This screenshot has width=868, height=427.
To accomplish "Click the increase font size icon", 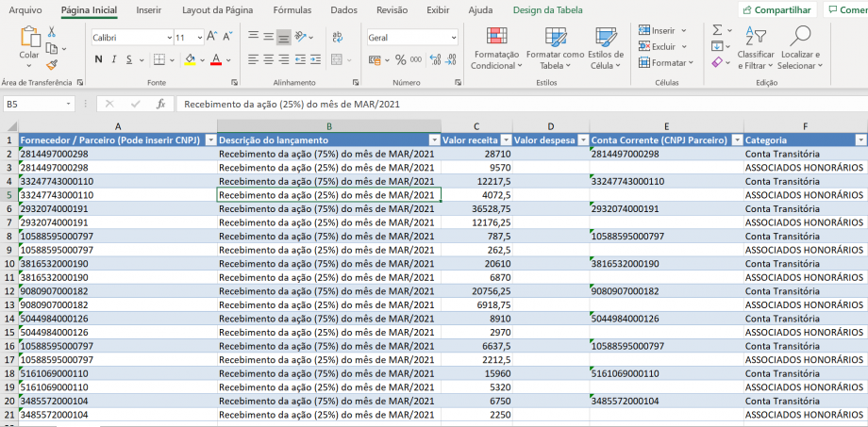I will click(210, 37).
